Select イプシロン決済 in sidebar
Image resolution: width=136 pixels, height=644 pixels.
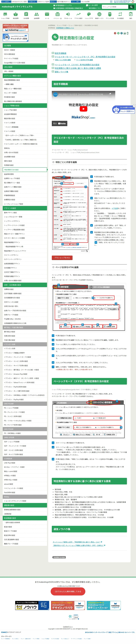[25, 349]
